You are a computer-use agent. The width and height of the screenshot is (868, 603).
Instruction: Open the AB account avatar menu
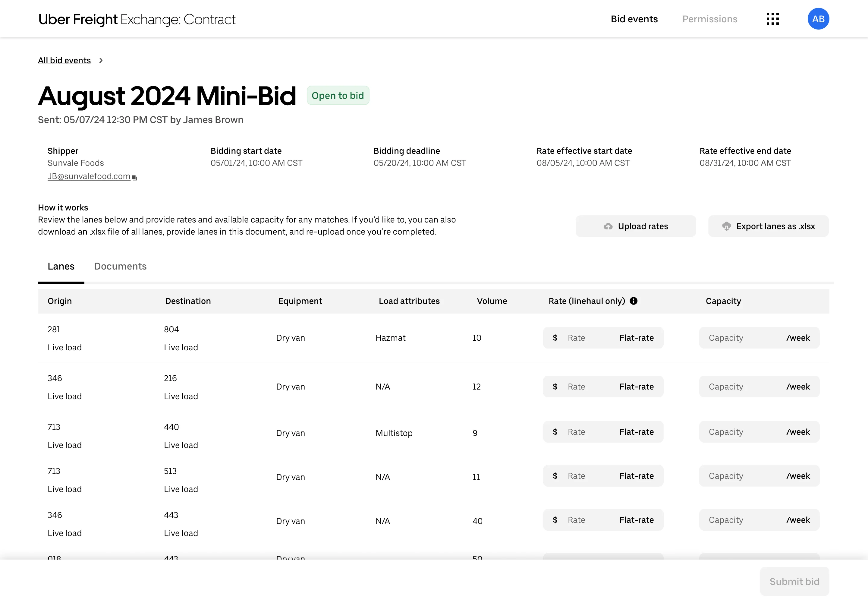[818, 18]
